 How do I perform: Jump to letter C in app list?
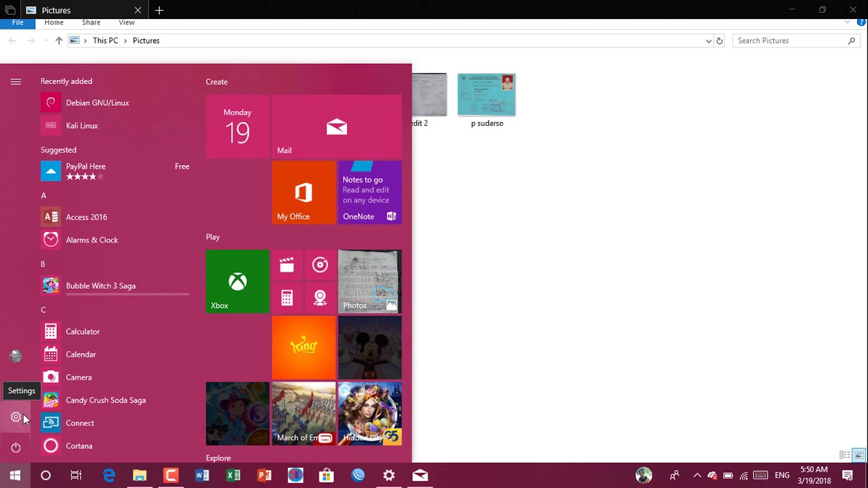43,310
